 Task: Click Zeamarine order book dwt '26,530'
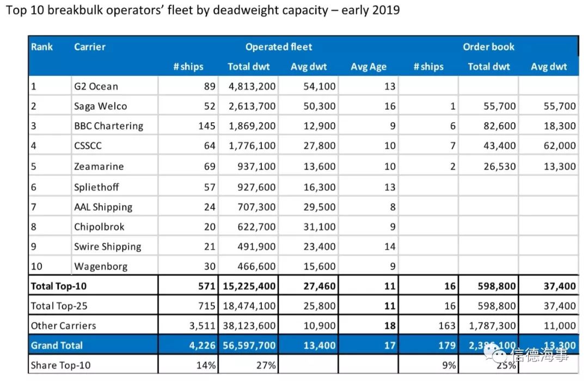coord(499,166)
